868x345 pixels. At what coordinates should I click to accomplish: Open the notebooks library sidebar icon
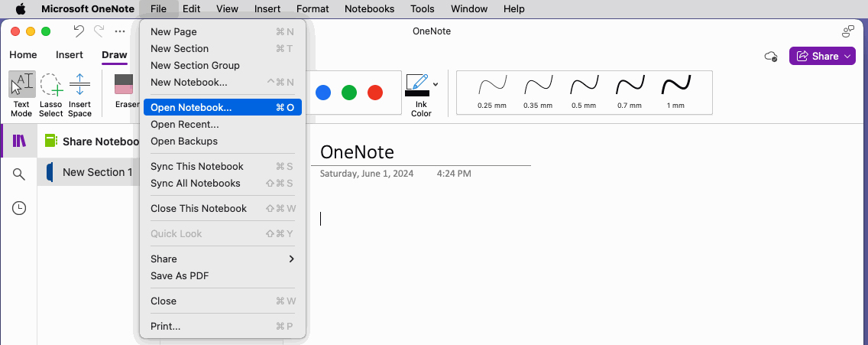(19, 141)
